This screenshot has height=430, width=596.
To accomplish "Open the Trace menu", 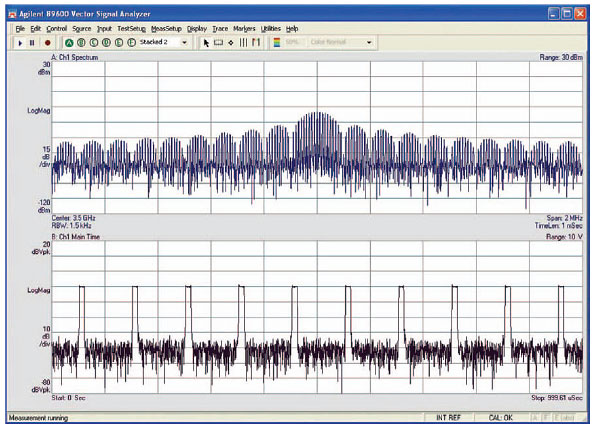I will [220, 29].
